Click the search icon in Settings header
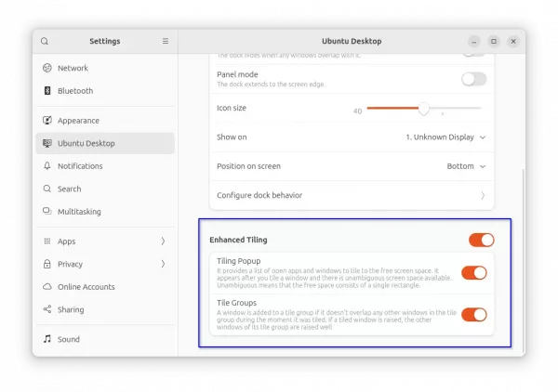 pos(45,41)
